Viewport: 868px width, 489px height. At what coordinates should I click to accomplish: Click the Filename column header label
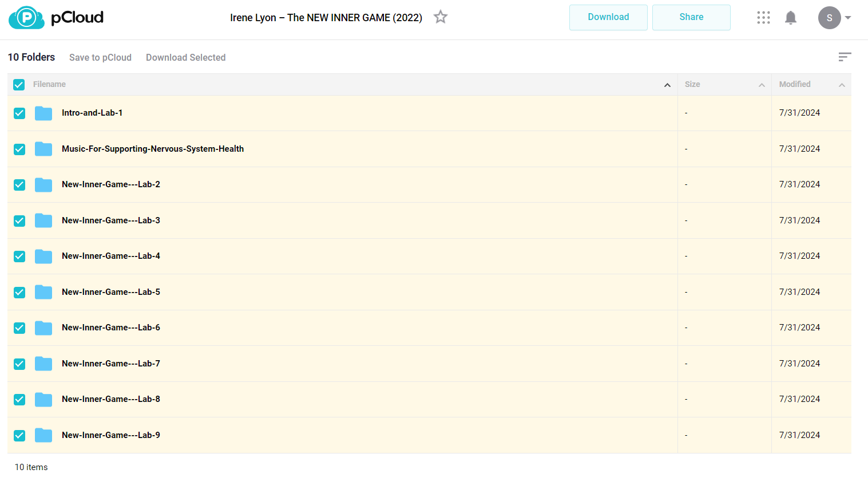49,84
